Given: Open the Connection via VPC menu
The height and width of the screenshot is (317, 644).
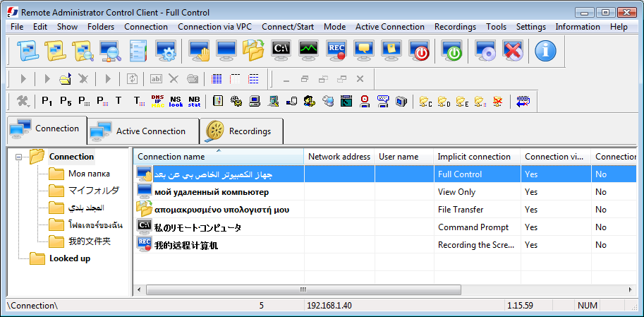Looking at the screenshot, I should click(x=215, y=27).
